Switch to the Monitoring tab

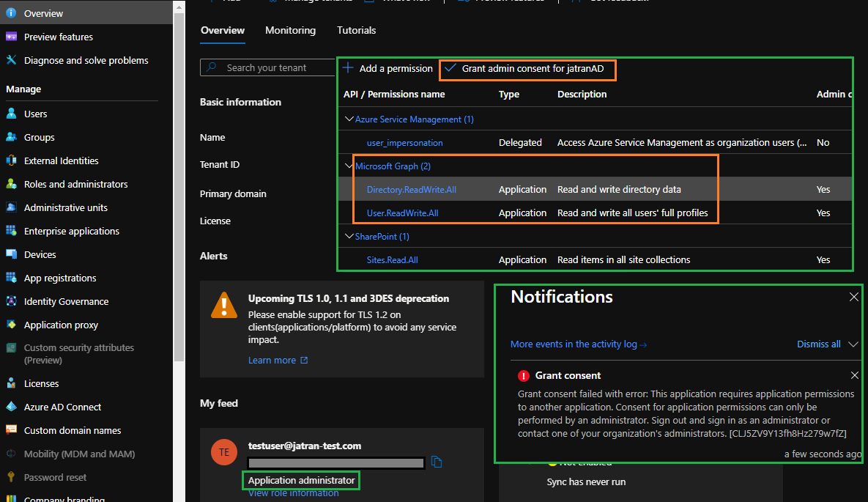[290, 30]
